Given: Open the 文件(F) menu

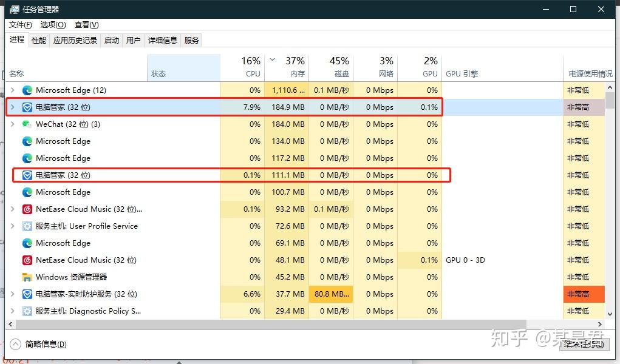Looking at the screenshot, I should click(20, 25).
